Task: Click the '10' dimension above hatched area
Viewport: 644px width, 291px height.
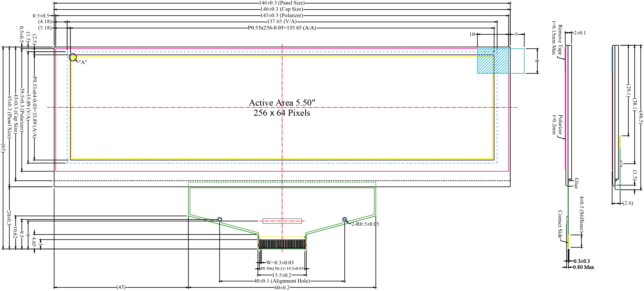Action: tap(472, 34)
